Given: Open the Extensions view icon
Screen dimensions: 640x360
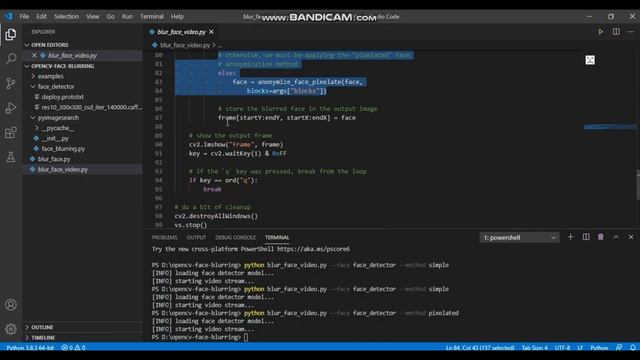Looking at the screenshot, I should 11,132.
